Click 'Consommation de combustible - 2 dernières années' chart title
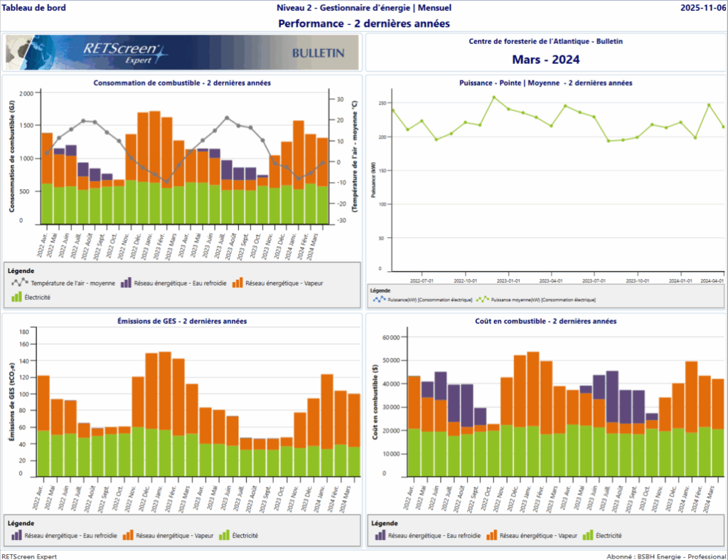The height and width of the screenshot is (560, 728). click(x=182, y=83)
